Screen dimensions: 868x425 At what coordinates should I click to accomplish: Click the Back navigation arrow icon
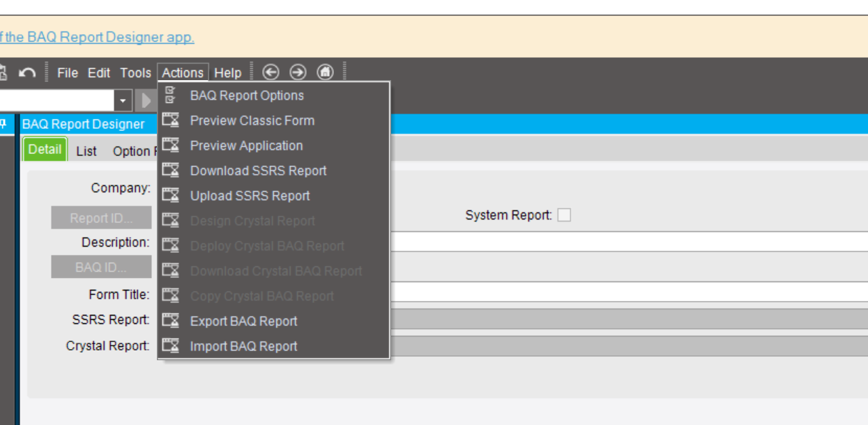[x=272, y=72]
